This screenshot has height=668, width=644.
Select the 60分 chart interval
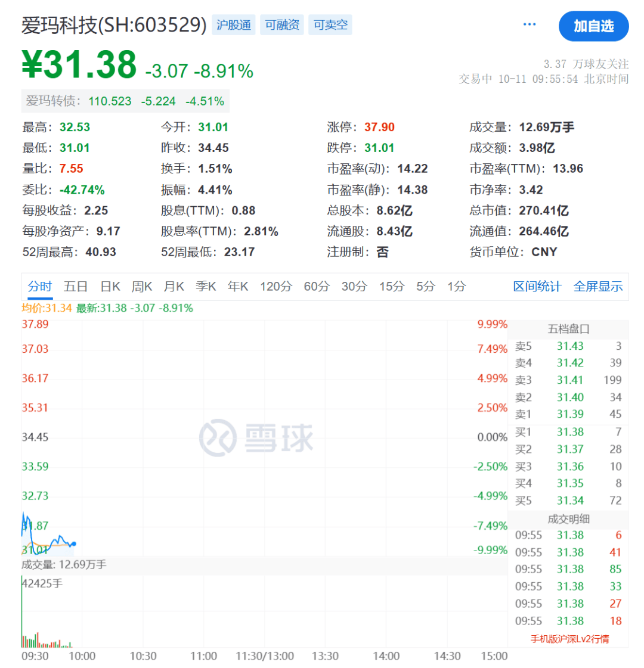pyautogui.click(x=317, y=286)
